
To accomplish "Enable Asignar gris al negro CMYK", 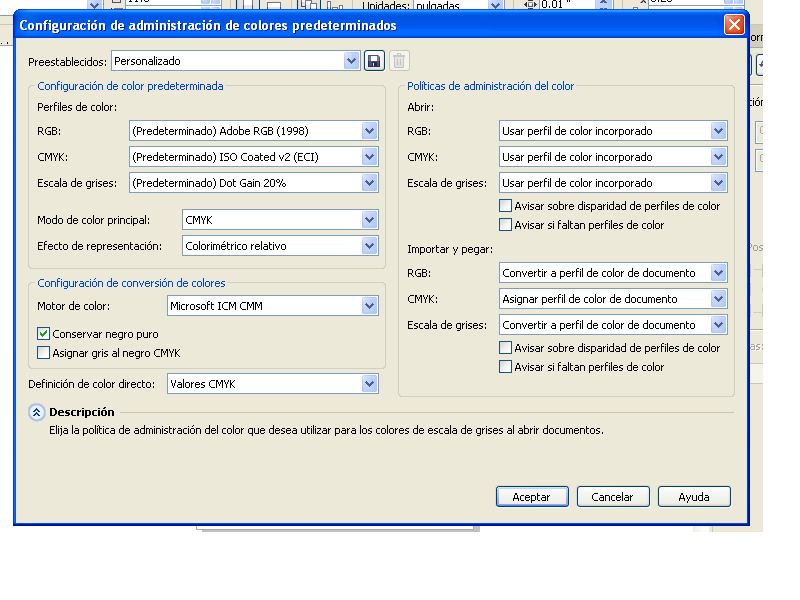I will (43, 353).
